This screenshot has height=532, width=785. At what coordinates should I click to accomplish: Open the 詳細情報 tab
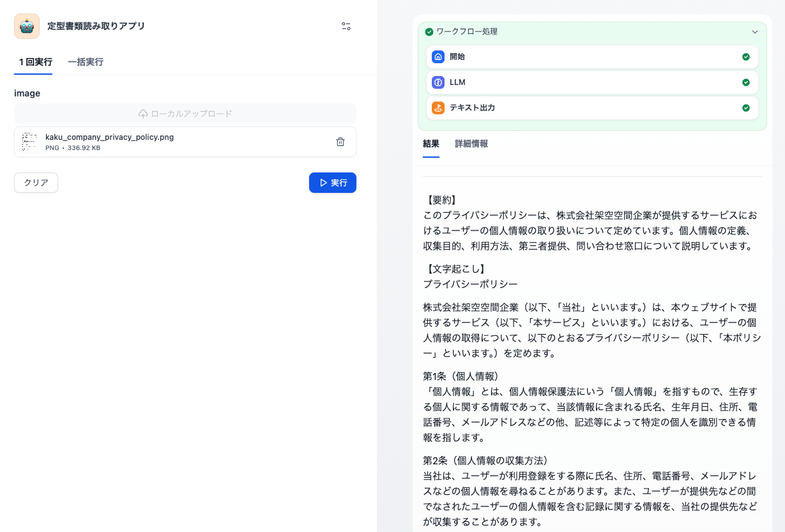(x=471, y=144)
